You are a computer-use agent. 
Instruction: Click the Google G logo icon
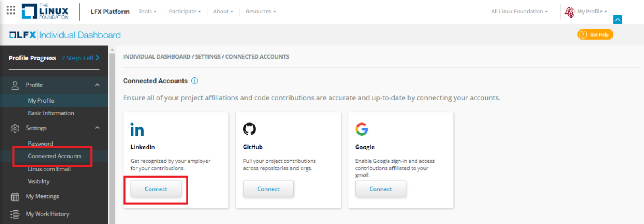pos(362,129)
